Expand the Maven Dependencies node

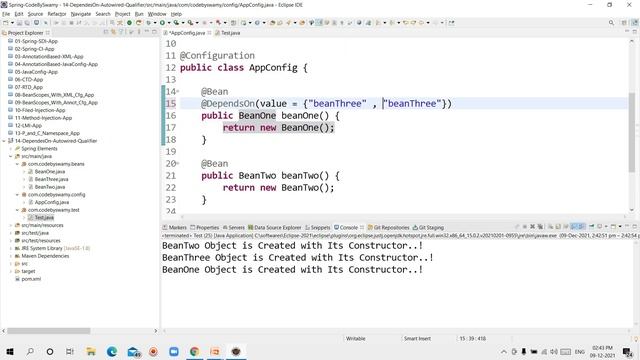[11, 256]
